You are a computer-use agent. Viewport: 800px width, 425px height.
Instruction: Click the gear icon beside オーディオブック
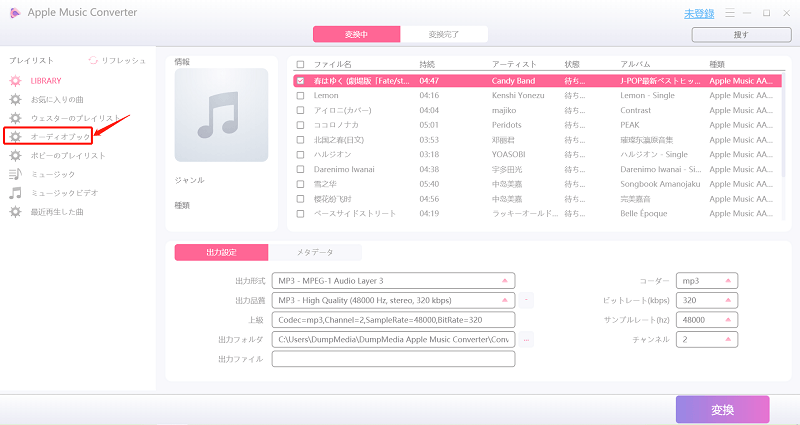[15, 137]
